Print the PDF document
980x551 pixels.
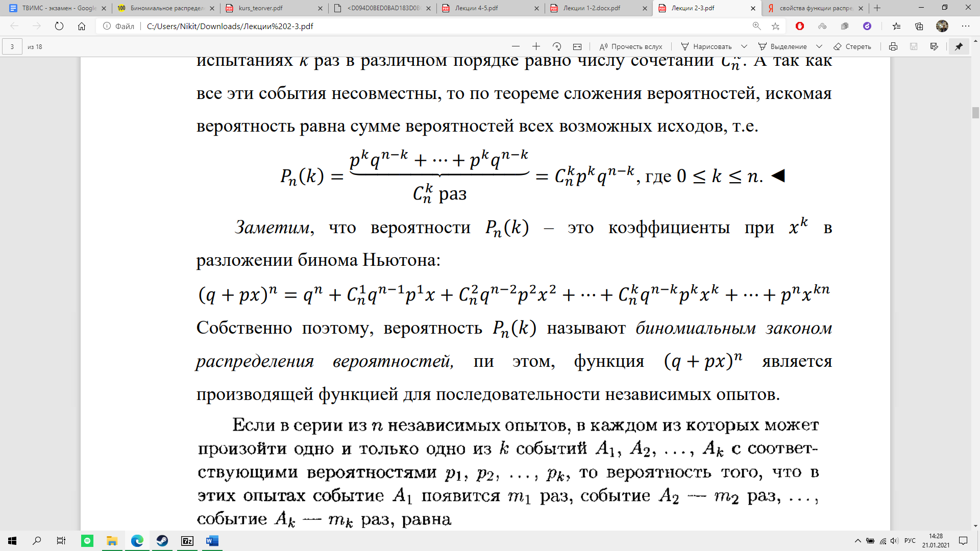click(x=893, y=46)
